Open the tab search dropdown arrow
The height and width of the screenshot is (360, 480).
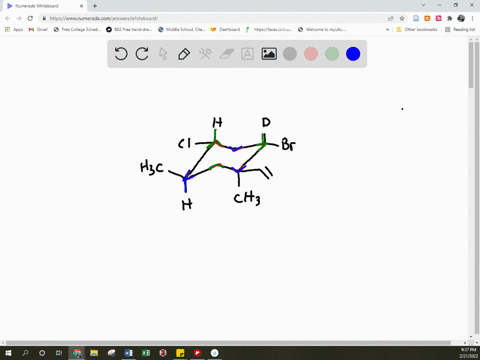[423, 5]
